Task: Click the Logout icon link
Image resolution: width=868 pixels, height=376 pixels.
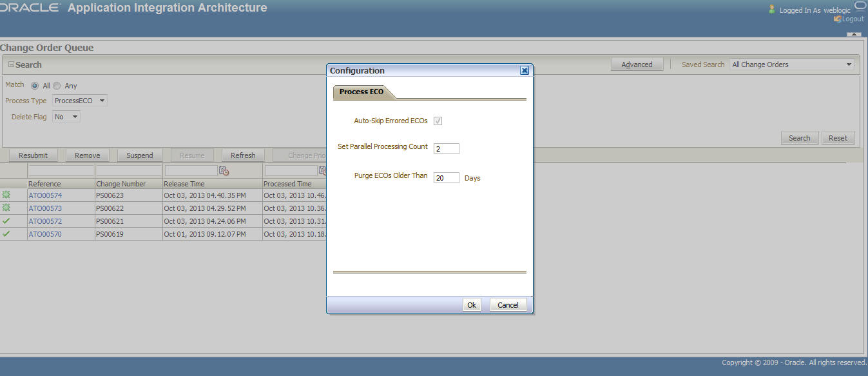Action: (x=837, y=19)
